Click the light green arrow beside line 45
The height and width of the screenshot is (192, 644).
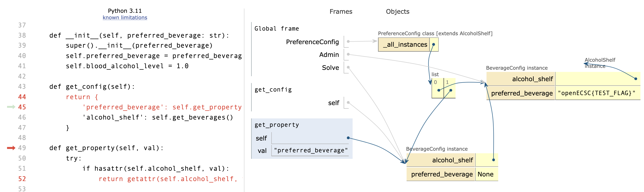pyautogui.click(x=11, y=107)
